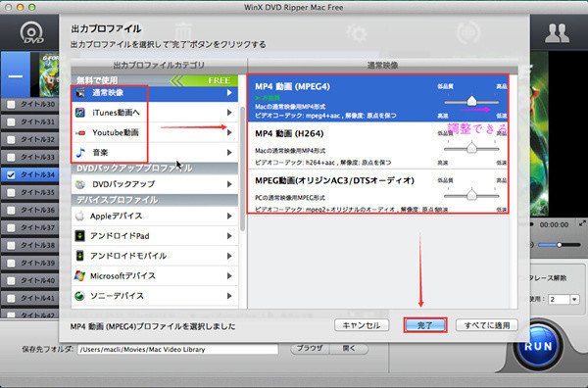Image resolution: width=588 pixels, height=388 pixels.
Task: Select the iTunes動画へ category
Action: tap(155, 113)
